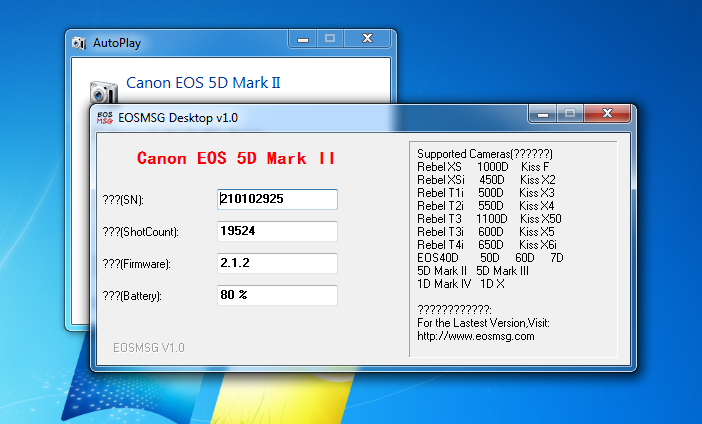Focus the Battery field showing 80 %
The image size is (702, 424).
(278, 295)
